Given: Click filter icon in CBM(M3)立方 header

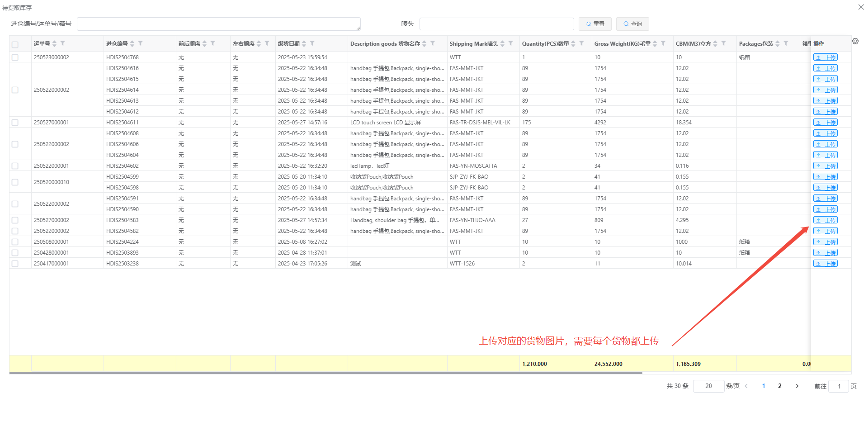Looking at the screenshot, I should (724, 43).
